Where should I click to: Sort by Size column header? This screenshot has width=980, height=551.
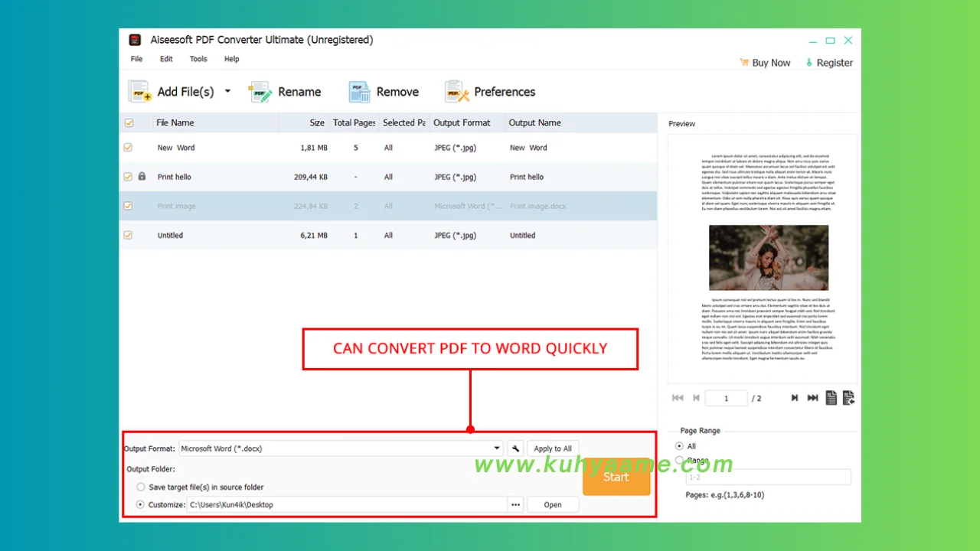coord(317,122)
